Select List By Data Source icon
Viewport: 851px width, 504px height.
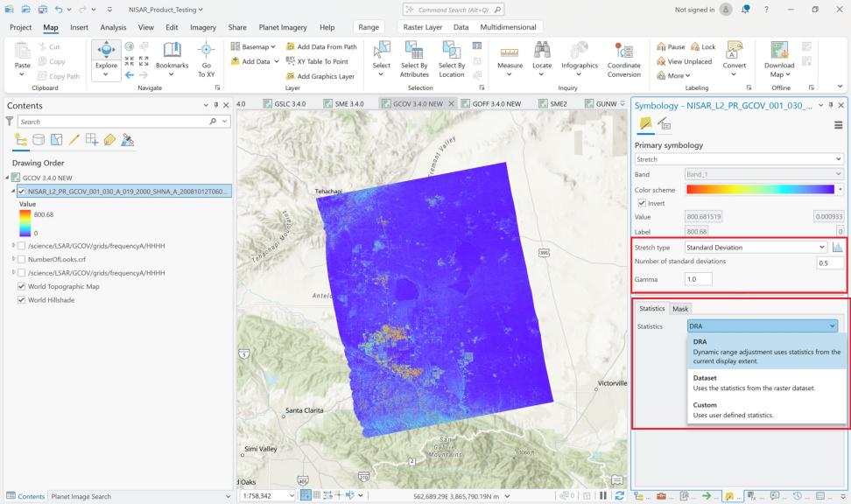coord(39,140)
